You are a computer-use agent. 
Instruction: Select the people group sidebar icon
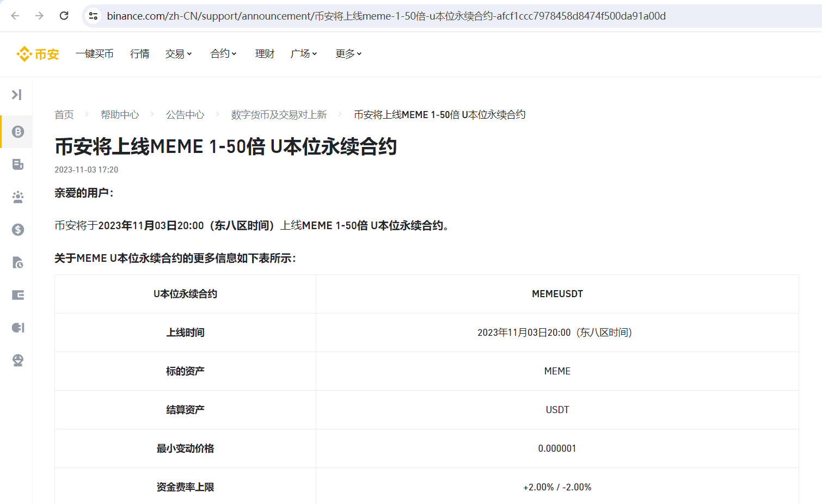[18, 197]
